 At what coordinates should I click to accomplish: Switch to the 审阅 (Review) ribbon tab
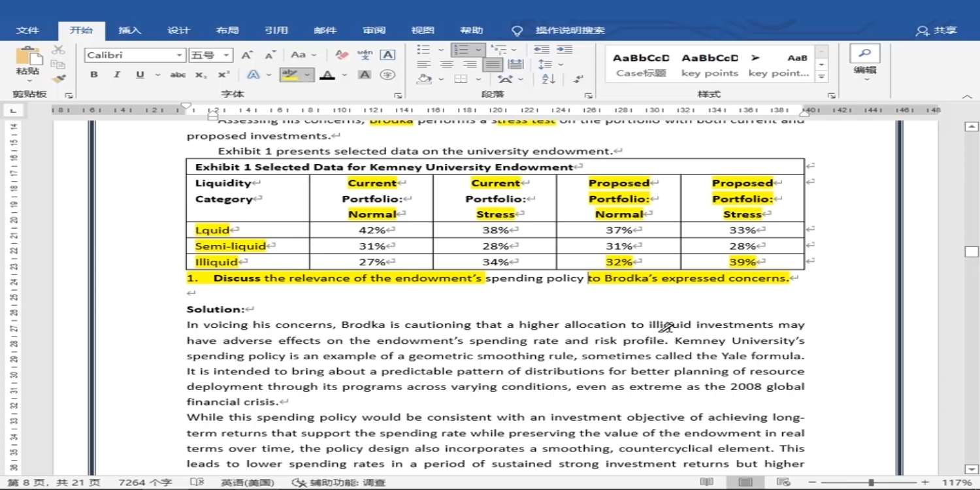pos(374,31)
